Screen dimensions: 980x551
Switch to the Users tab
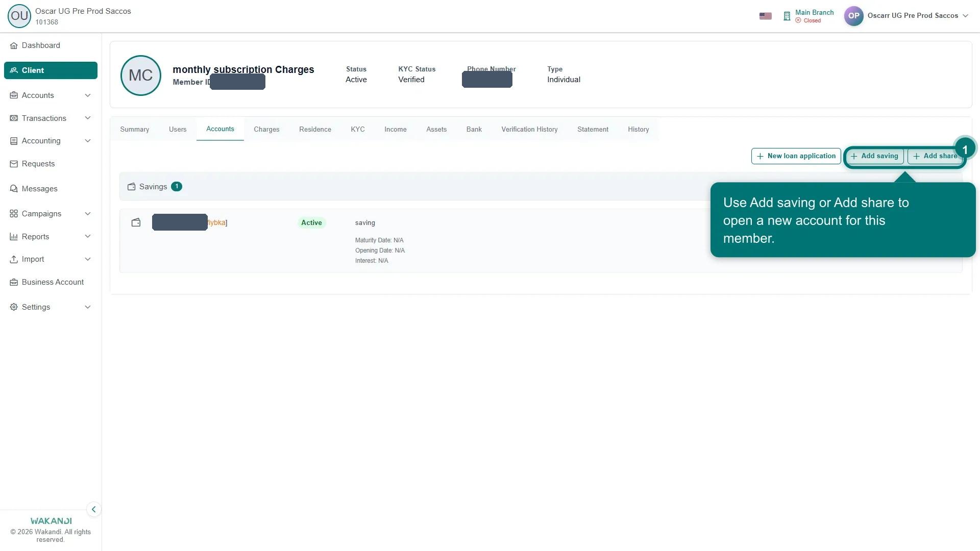pyautogui.click(x=178, y=130)
